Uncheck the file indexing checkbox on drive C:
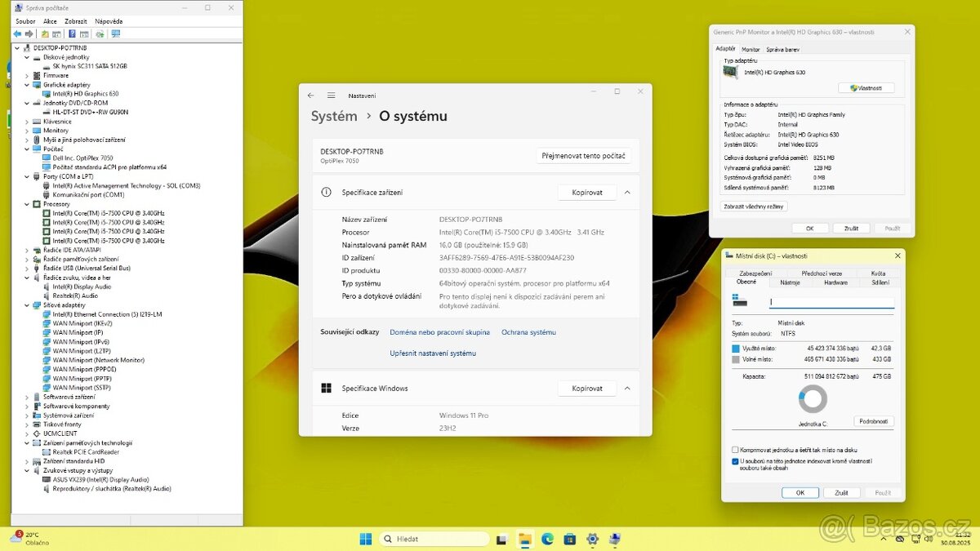Image resolution: width=980 pixels, height=551 pixels. click(736, 460)
